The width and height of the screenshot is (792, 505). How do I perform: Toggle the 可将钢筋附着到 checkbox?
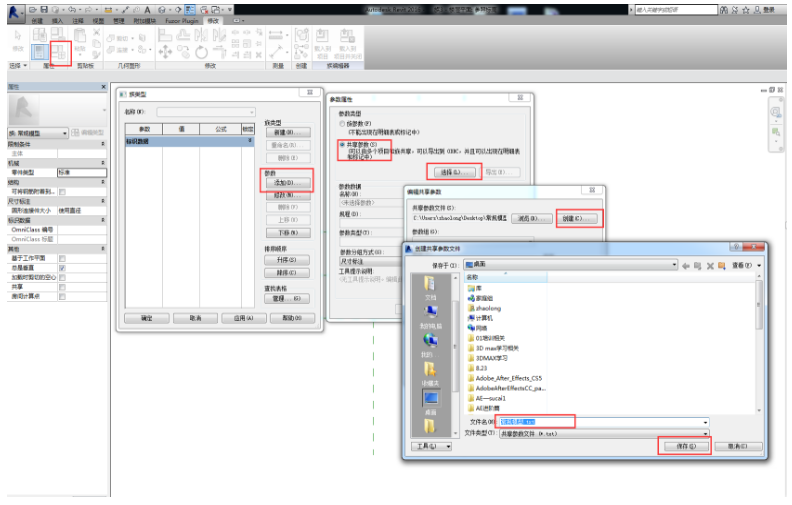click(62, 191)
